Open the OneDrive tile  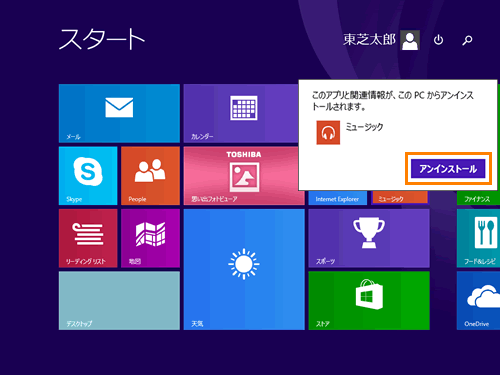[x=478, y=301]
